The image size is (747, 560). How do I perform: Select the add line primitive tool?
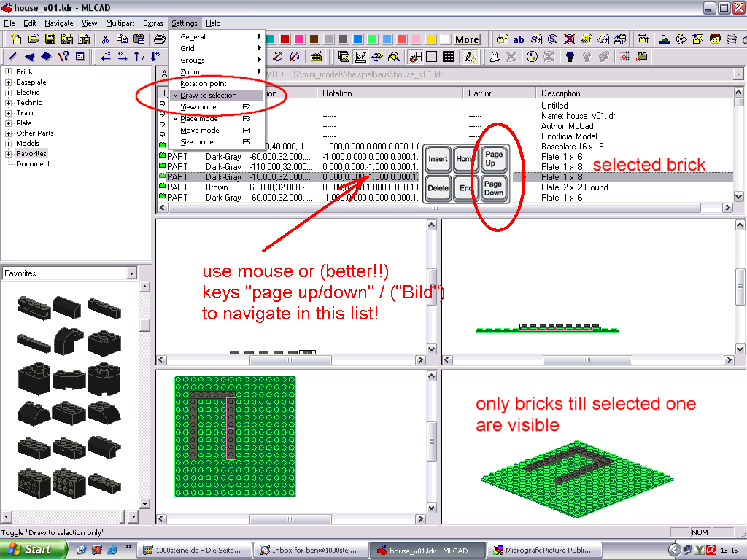(x=13, y=57)
